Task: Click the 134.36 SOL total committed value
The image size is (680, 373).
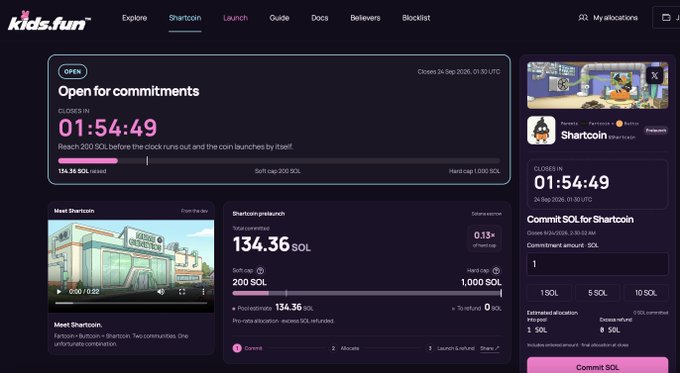Action: [271, 244]
